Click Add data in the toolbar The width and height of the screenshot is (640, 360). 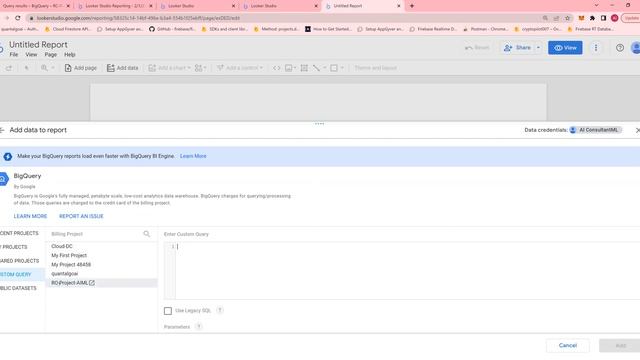point(122,68)
